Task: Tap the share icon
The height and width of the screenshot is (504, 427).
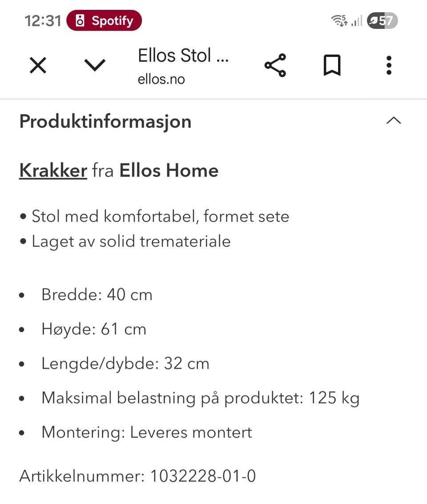Action: [x=275, y=65]
